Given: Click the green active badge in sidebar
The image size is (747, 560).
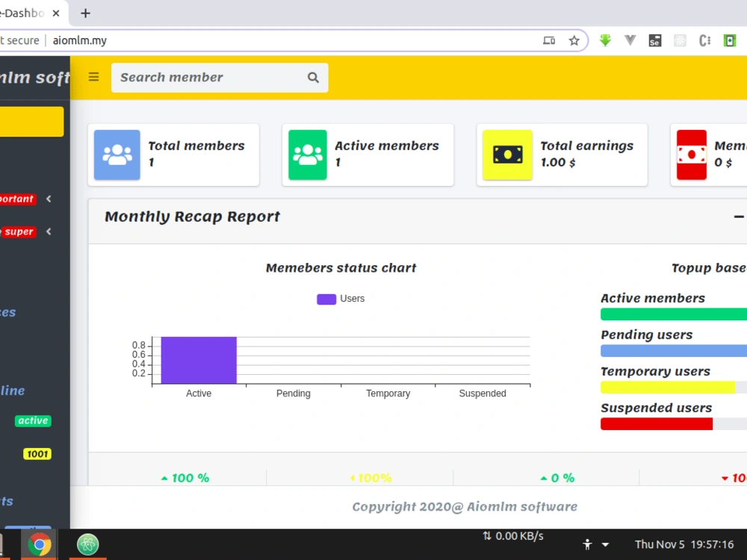Looking at the screenshot, I should 33,421.
